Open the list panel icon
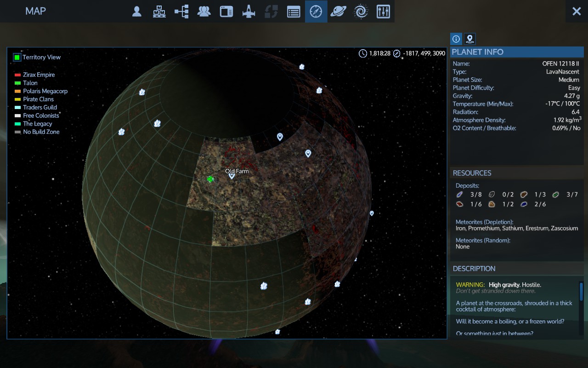The width and height of the screenshot is (588, 368). coord(294,11)
